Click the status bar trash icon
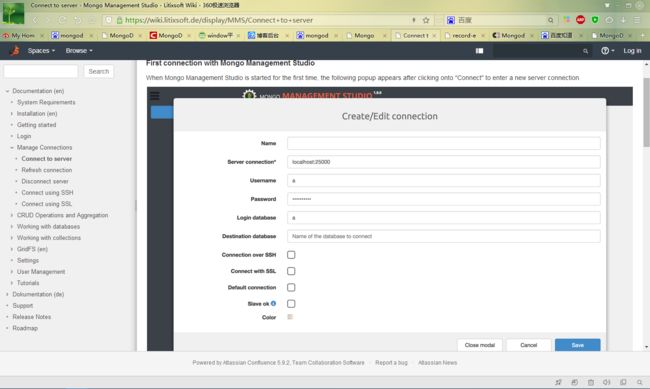This screenshot has height=389, width=650. [591, 382]
